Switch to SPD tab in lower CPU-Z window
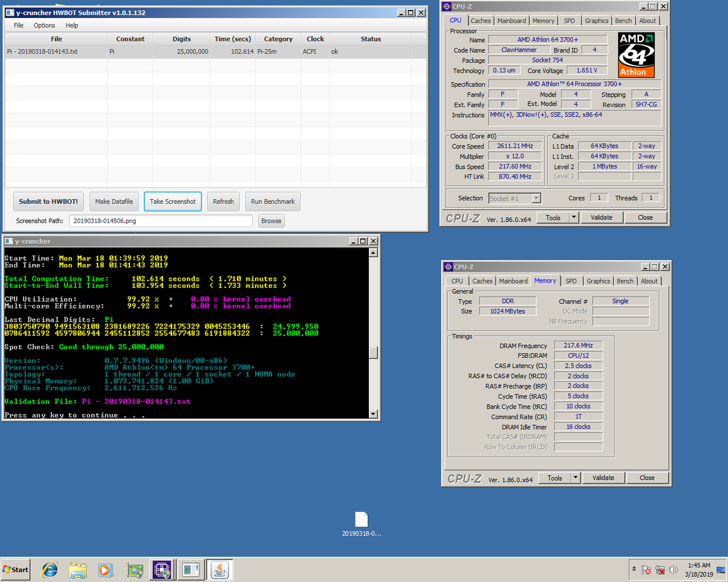Image resolution: width=728 pixels, height=582 pixels. [571, 281]
